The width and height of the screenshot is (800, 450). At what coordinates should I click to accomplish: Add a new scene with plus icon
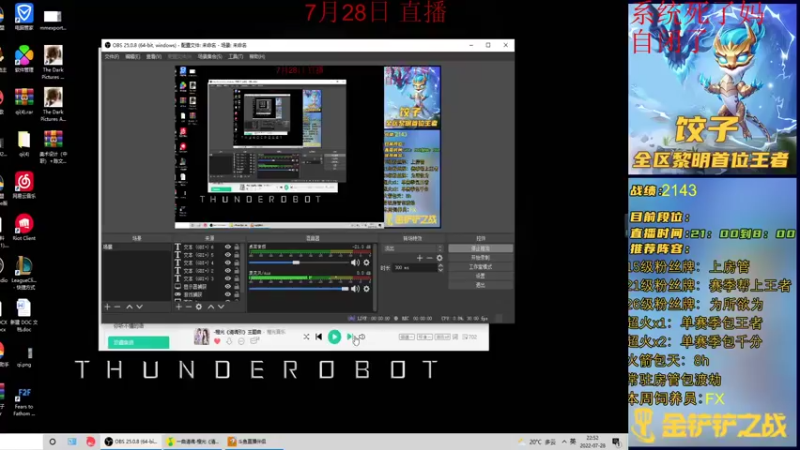click(x=107, y=307)
